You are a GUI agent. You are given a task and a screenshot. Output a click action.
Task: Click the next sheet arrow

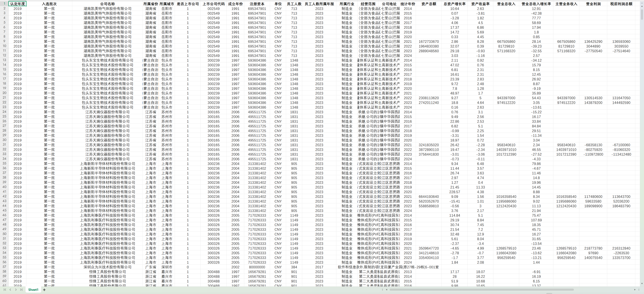tap(16, 290)
